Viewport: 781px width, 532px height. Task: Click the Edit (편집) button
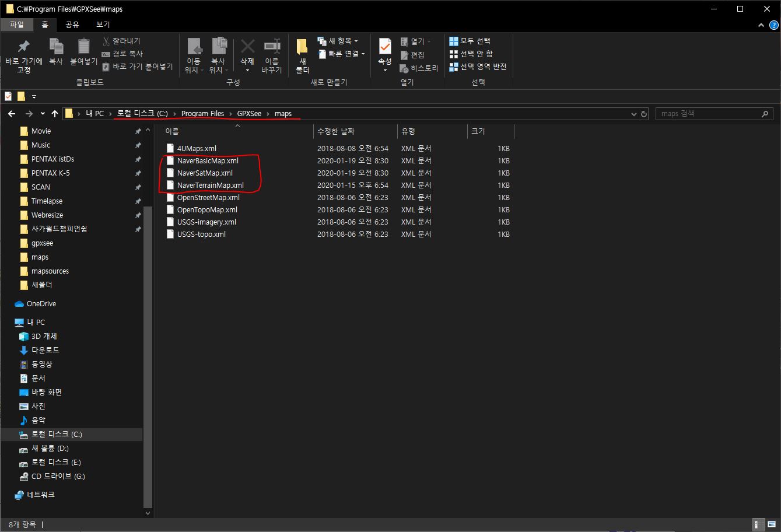click(413, 55)
